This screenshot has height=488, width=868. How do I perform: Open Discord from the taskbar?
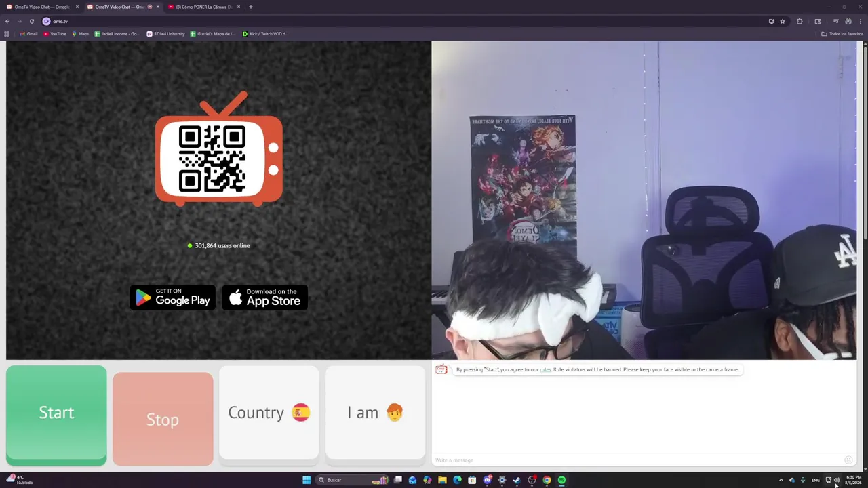[x=487, y=480]
